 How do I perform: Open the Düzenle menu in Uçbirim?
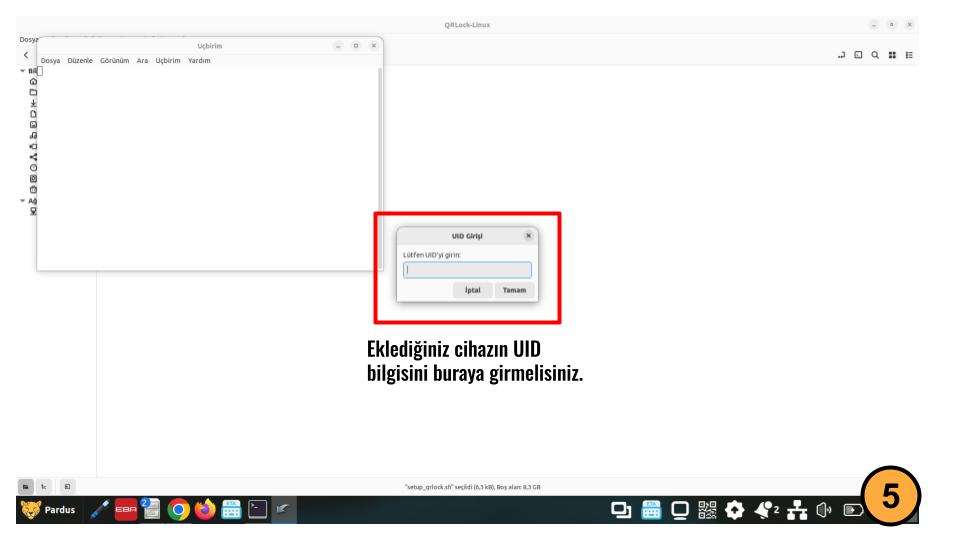click(80, 60)
